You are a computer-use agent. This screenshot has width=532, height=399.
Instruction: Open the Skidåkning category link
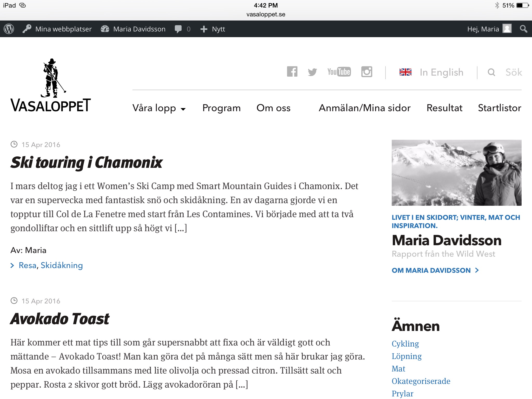62,265
